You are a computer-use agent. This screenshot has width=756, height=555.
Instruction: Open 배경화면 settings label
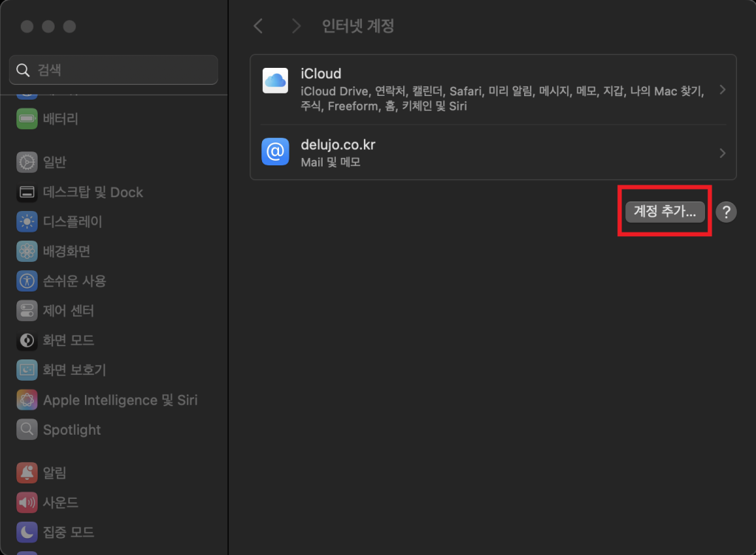click(x=66, y=251)
